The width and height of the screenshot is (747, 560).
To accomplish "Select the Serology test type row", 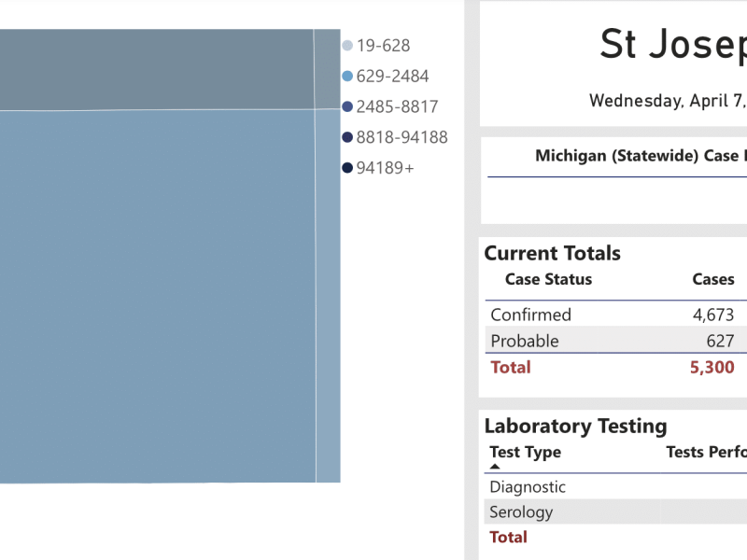I will pyautogui.click(x=521, y=512).
